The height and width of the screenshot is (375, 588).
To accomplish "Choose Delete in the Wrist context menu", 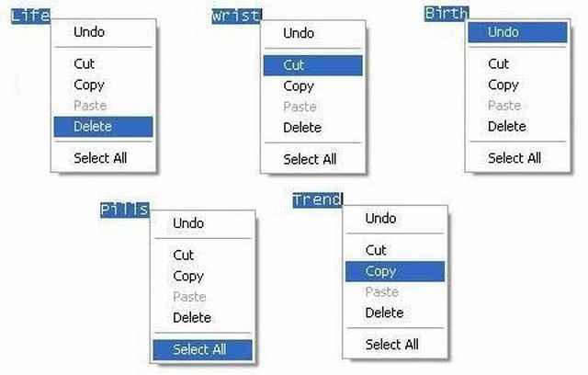I will point(302,128).
